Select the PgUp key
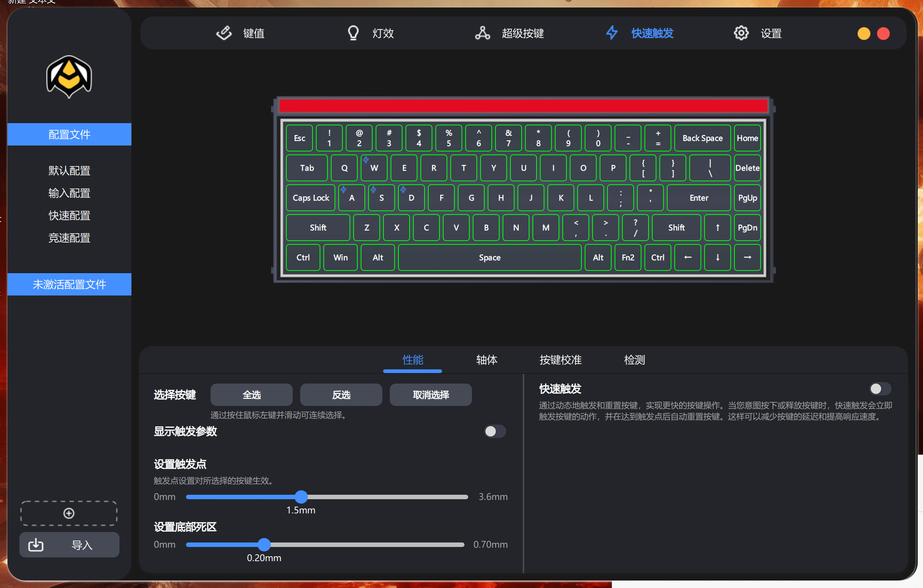The width and height of the screenshot is (923, 588). tap(748, 198)
